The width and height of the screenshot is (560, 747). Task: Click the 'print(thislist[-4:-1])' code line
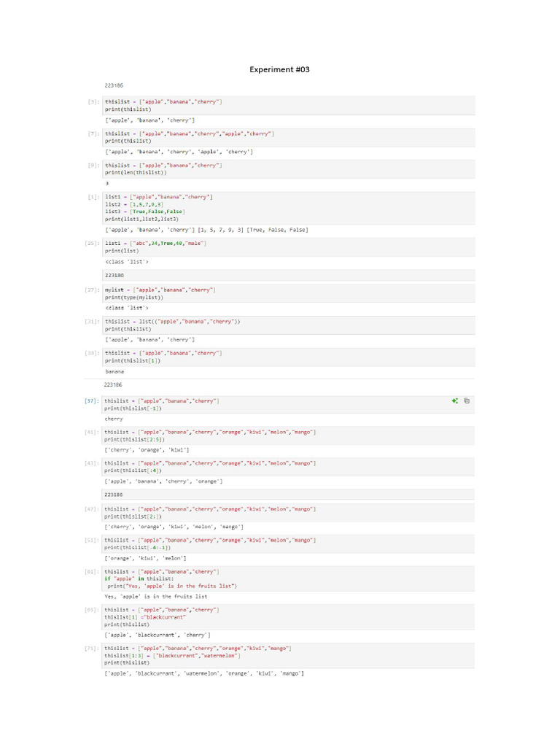click(137, 547)
